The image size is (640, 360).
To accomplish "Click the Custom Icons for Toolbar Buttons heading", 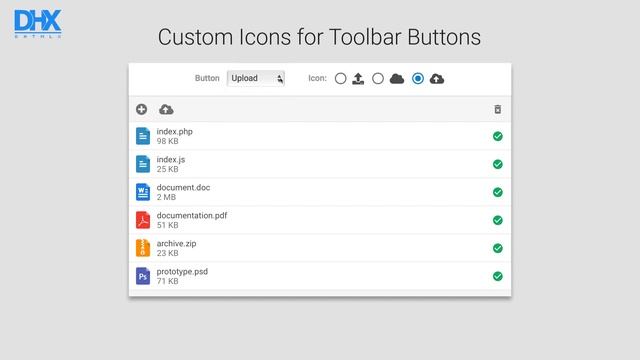I will pos(319,38).
